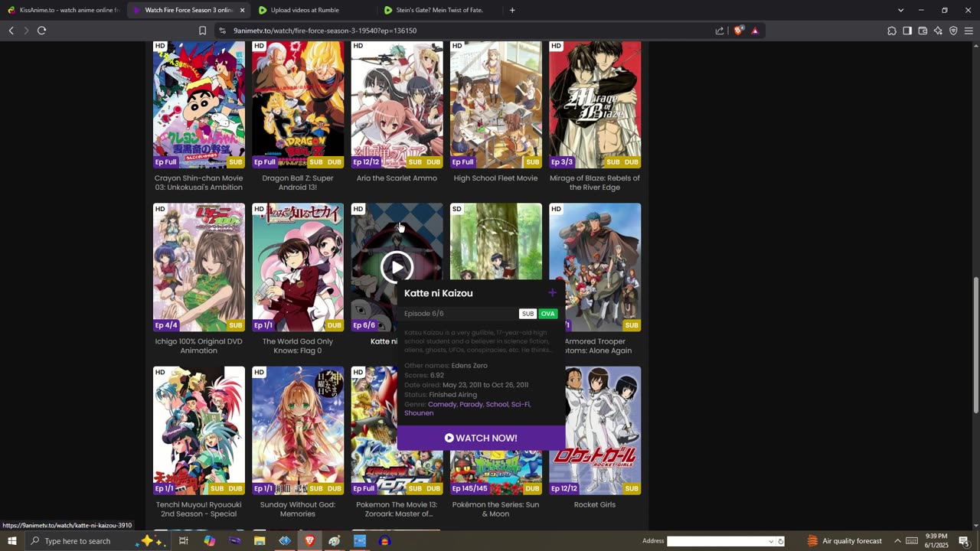Screen dimensions: 980x551
Task: Open The World God Only Knows: Flag 0 title
Action: 298,346
